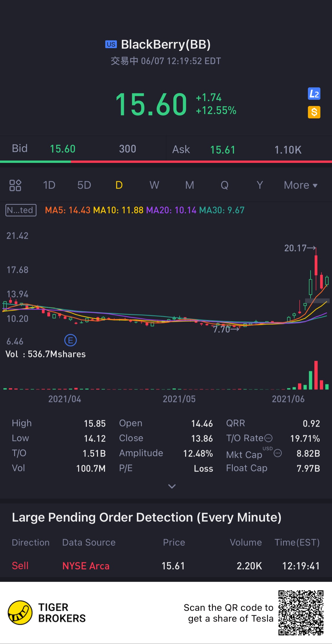
Task: Tap the MA10: 11.88 indicator label
Action: click(x=118, y=210)
